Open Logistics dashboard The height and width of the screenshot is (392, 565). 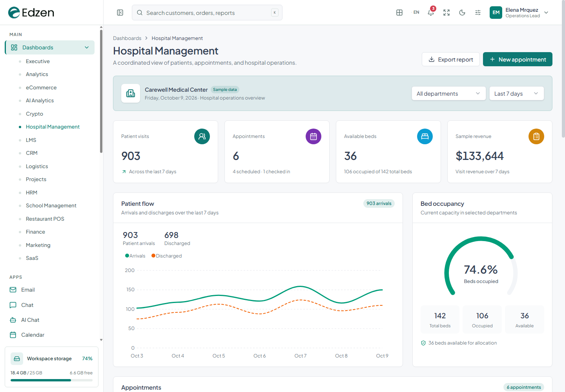(37, 166)
